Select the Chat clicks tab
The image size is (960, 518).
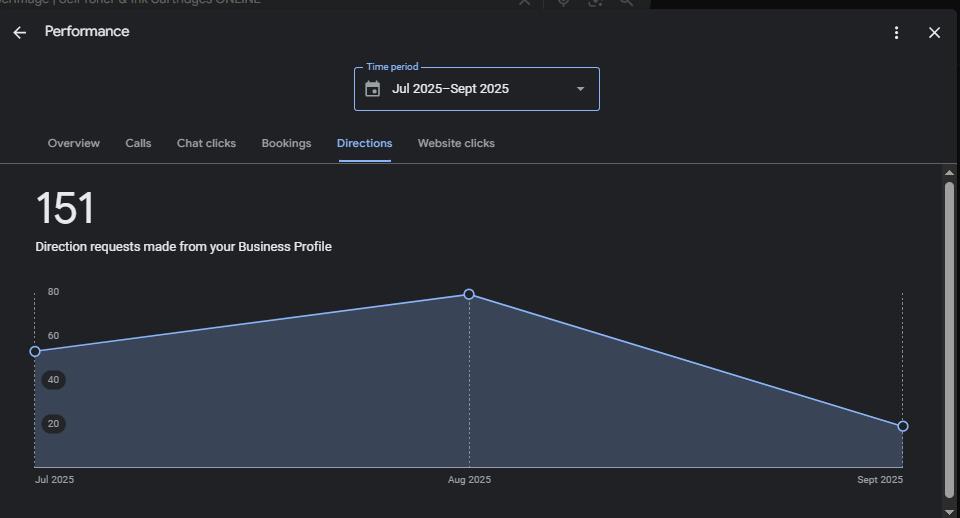(x=206, y=143)
